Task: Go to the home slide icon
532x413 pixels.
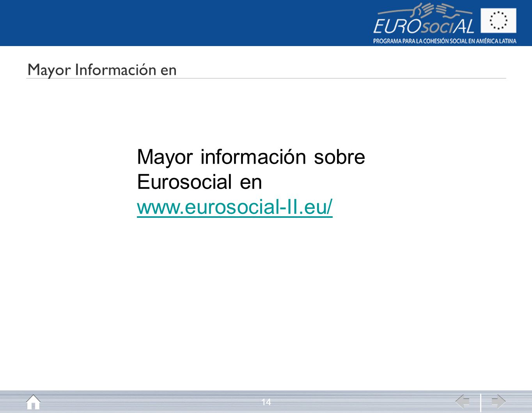Action: [33, 402]
